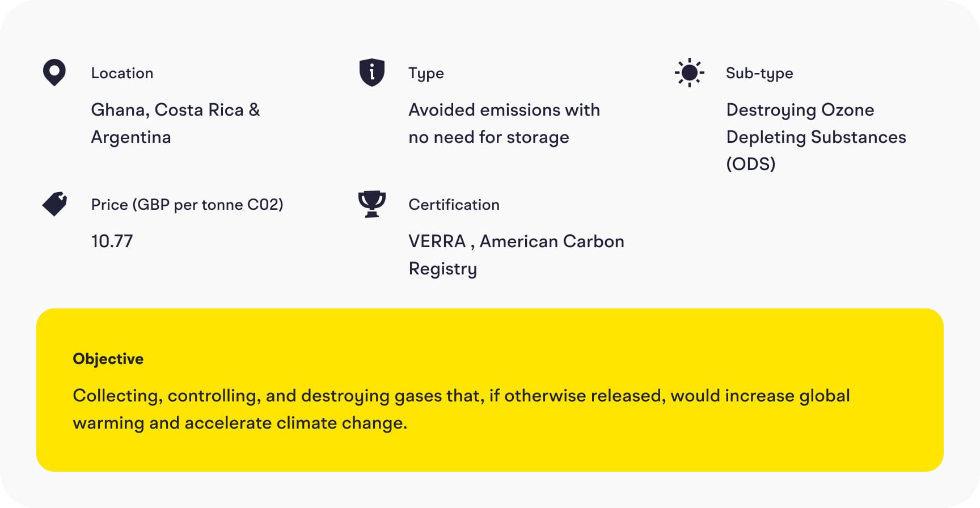Click the location pin icon
Viewport: 980px width, 508px height.
[54, 73]
